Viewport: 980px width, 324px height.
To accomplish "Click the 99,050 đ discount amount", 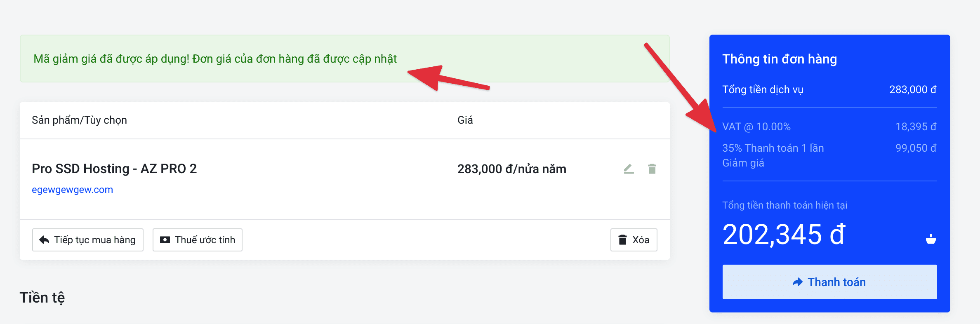I will click(916, 148).
